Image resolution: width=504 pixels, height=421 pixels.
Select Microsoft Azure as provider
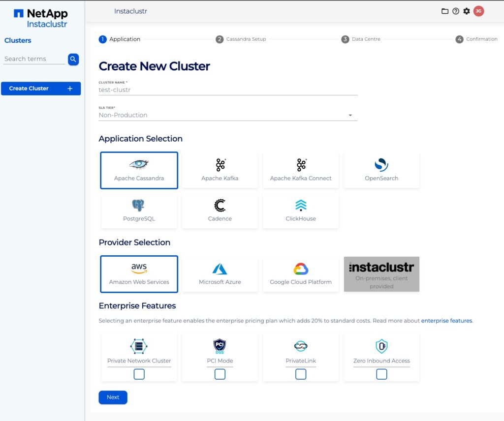[220, 274]
